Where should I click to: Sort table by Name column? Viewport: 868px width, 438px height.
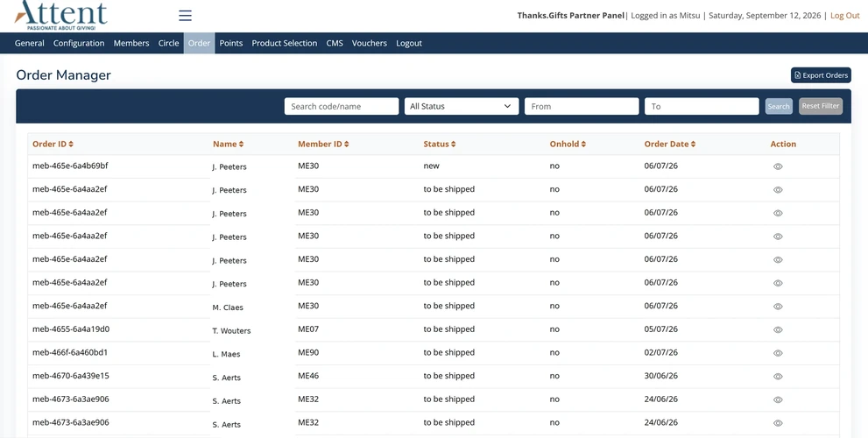click(228, 144)
